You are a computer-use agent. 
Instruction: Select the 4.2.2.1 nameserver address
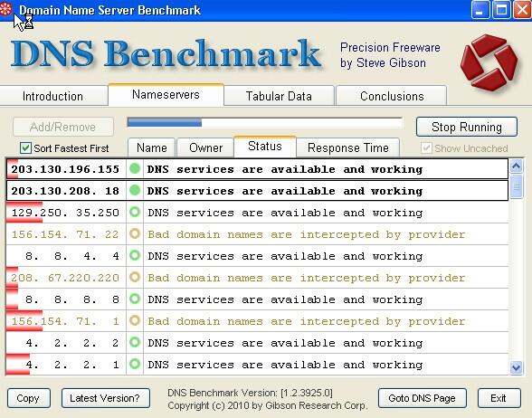pos(72,365)
